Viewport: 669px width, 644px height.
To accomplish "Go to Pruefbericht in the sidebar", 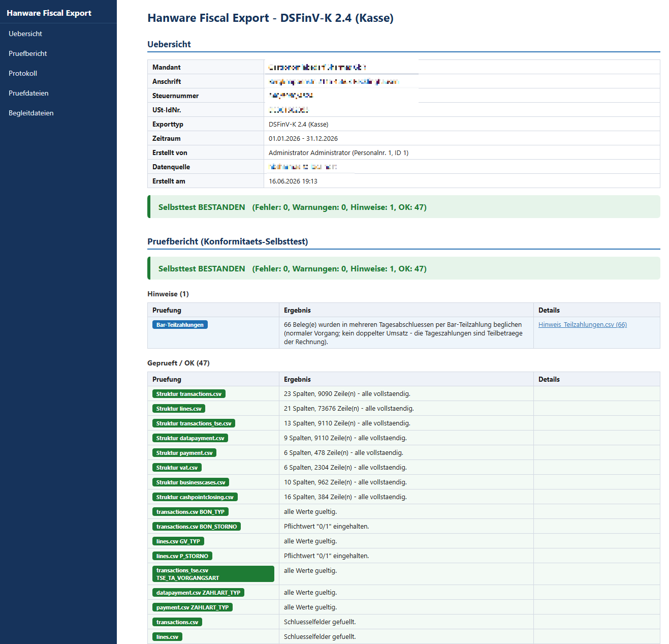I will tap(28, 53).
